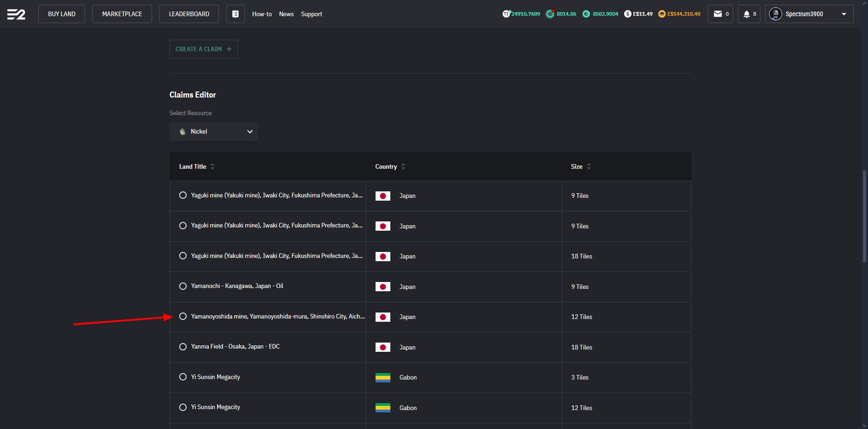Open the mail inbox envelope icon

point(717,14)
